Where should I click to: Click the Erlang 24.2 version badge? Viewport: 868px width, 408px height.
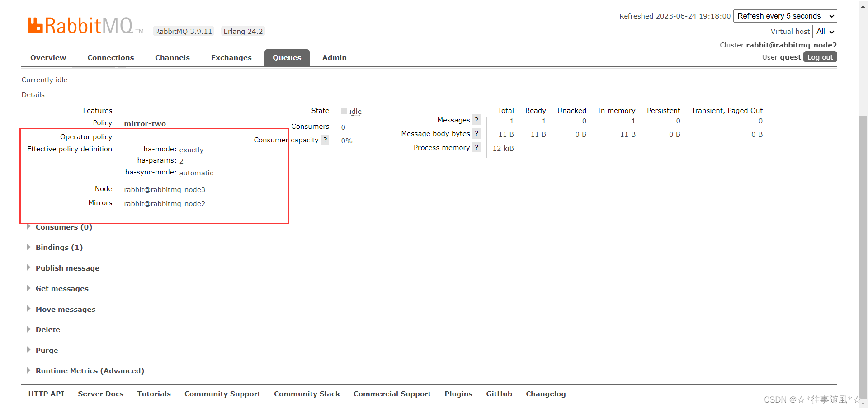[x=243, y=31]
